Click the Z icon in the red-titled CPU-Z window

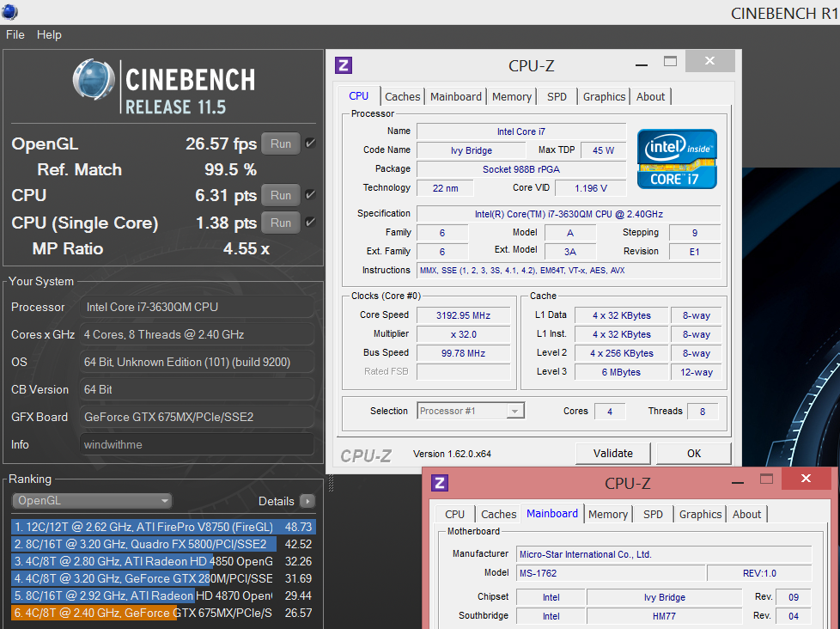point(440,483)
